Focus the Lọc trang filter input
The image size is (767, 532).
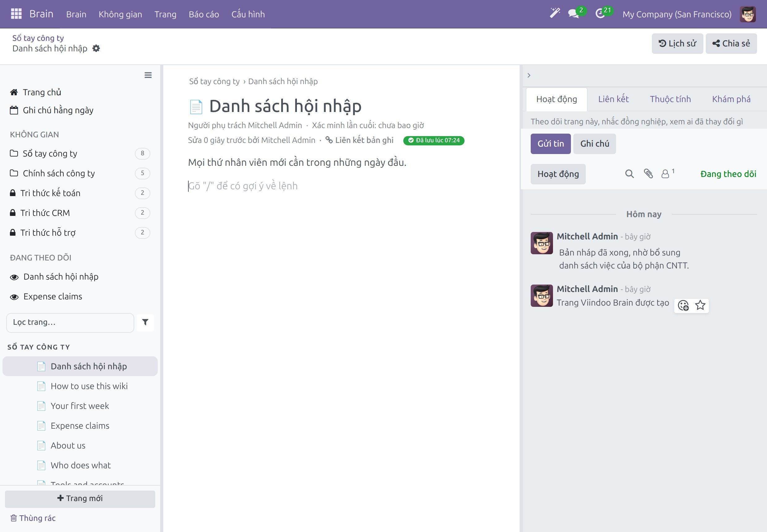click(70, 323)
